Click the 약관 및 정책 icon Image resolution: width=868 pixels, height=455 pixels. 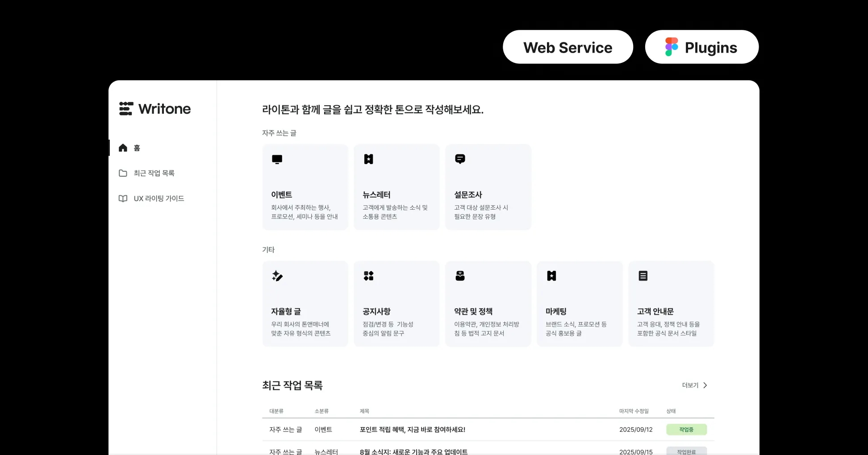click(x=460, y=276)
